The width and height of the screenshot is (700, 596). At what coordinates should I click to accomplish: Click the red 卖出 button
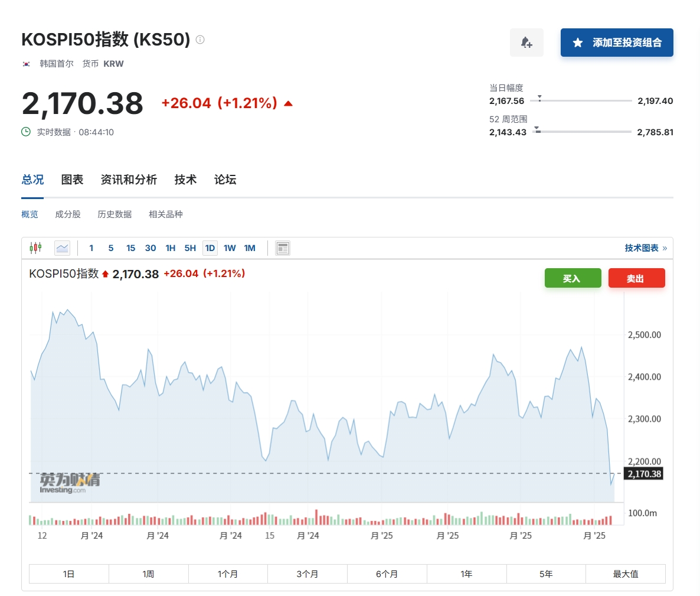pyautogui.click(x=636, y=278)
